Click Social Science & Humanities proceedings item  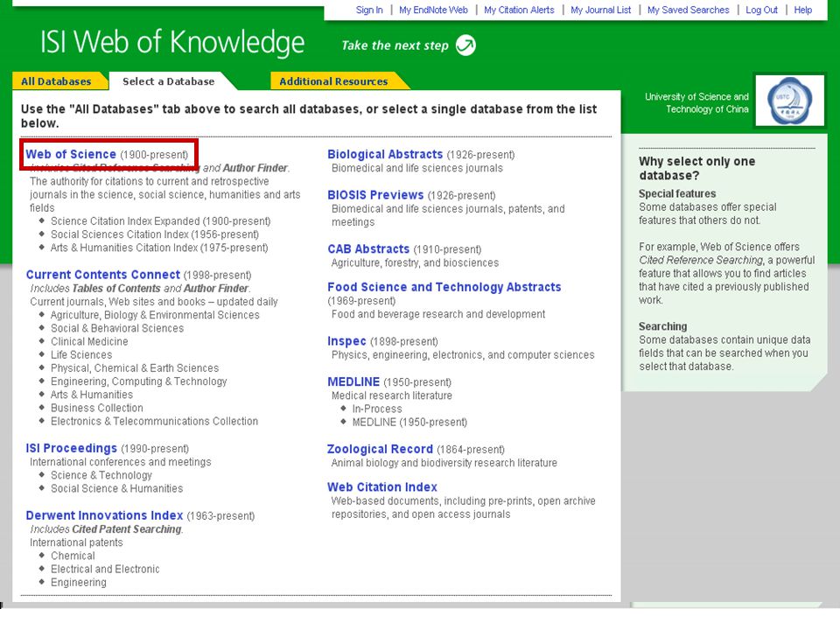click(116, 488)
